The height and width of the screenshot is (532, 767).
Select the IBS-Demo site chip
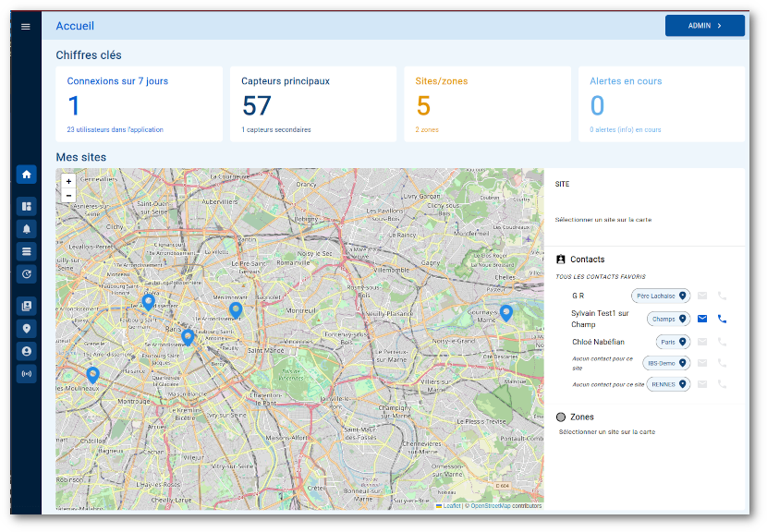(668, 363)
